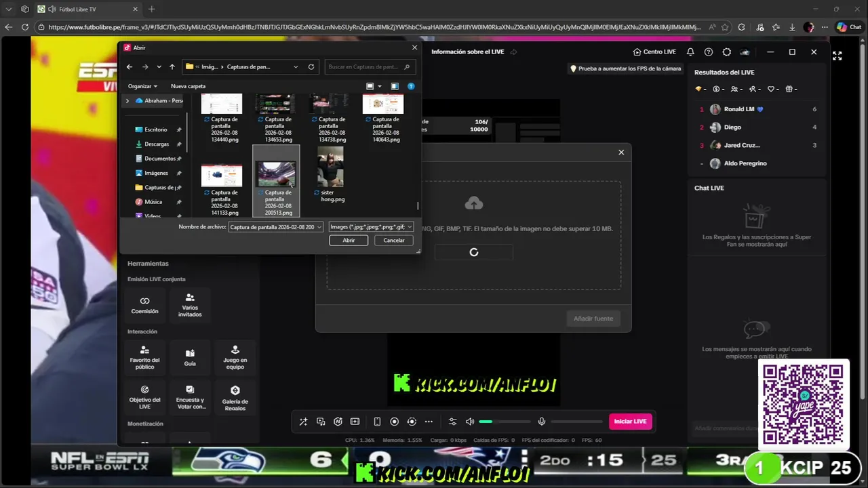Click the blue help icon in file dialog

411,86
